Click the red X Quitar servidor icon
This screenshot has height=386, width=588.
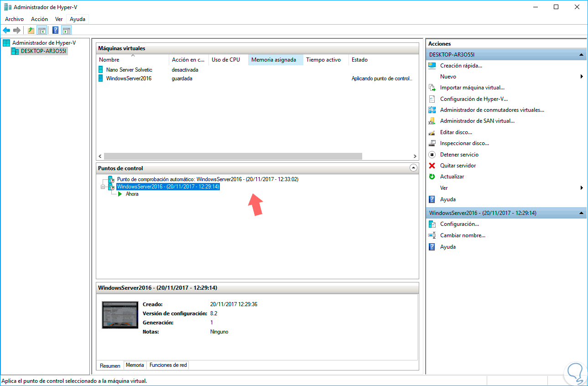point(432,166)
